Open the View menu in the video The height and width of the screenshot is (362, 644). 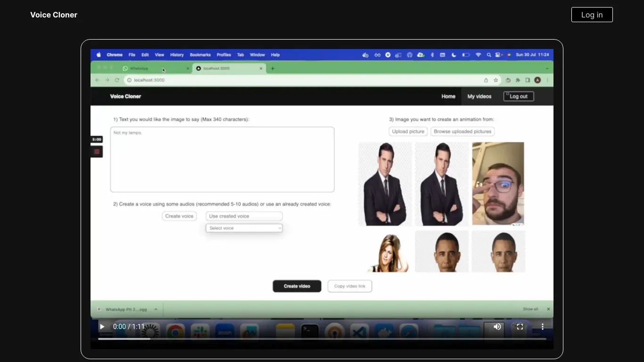159,55
